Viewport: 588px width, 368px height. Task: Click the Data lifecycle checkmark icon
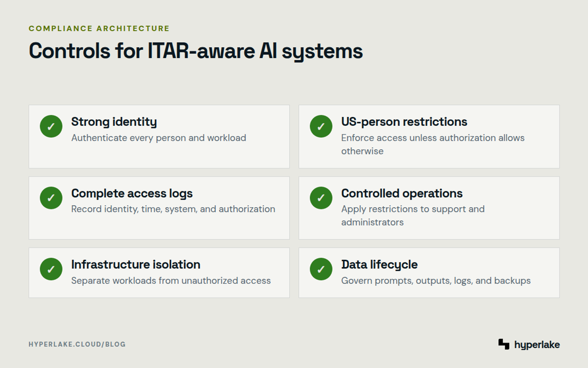point(321,269)
